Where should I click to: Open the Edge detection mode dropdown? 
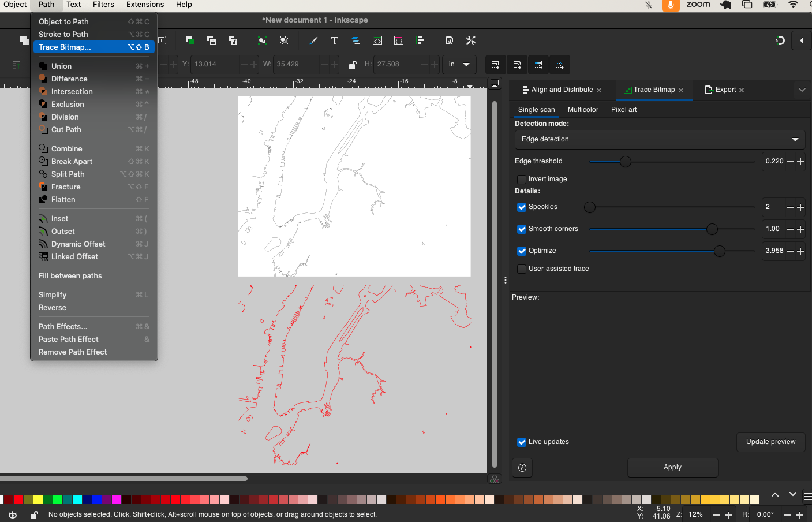tap(660, 139)
